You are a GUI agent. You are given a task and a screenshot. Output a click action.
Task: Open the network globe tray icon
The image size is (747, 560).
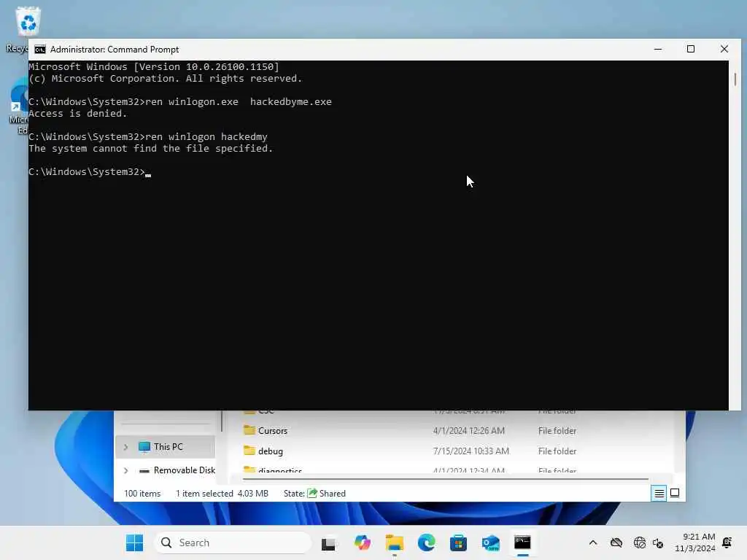(639, 542)
